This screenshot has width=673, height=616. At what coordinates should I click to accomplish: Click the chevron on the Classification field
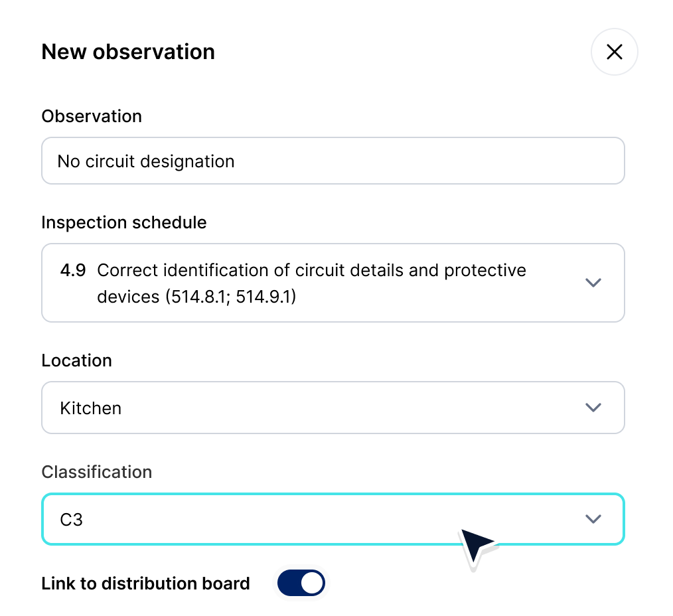[x=593, y=519]
